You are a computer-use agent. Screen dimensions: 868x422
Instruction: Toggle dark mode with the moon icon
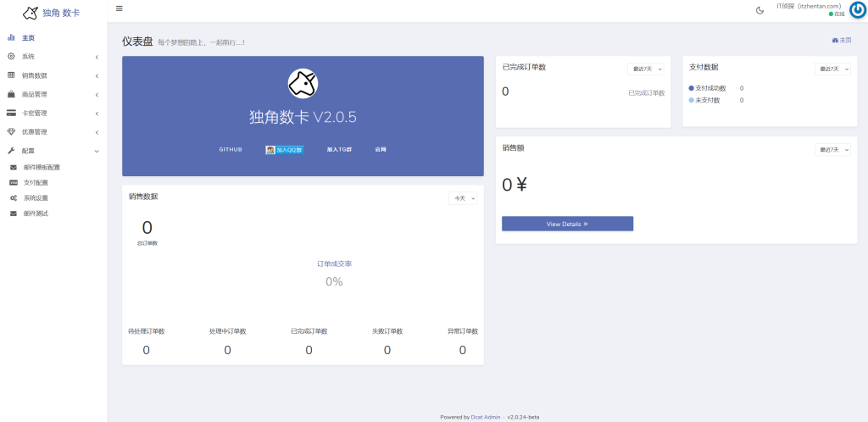[759, 10]
